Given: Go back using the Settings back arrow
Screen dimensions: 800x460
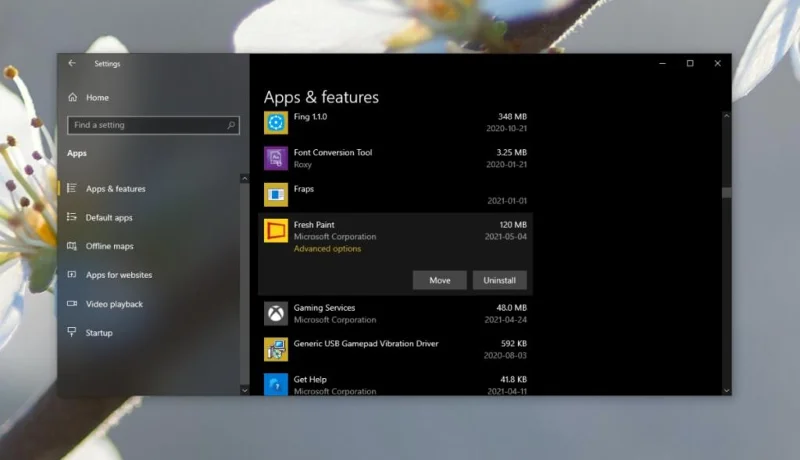Looking at the screenshot, I should tap(72, 63).
